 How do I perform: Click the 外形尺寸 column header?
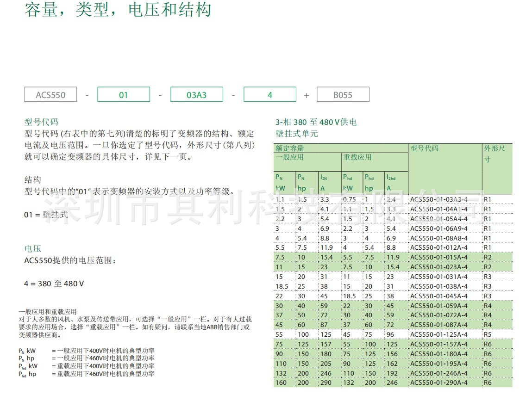coord(494,154)
